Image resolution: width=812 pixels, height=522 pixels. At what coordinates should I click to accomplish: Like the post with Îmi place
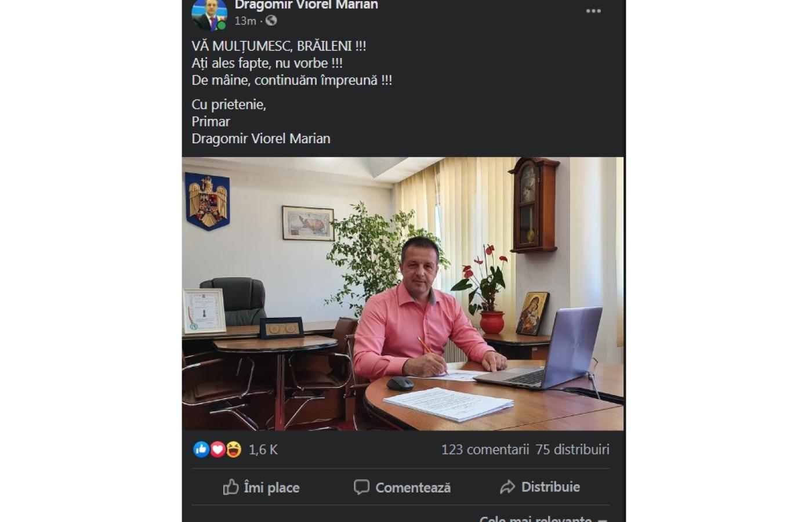261,487
